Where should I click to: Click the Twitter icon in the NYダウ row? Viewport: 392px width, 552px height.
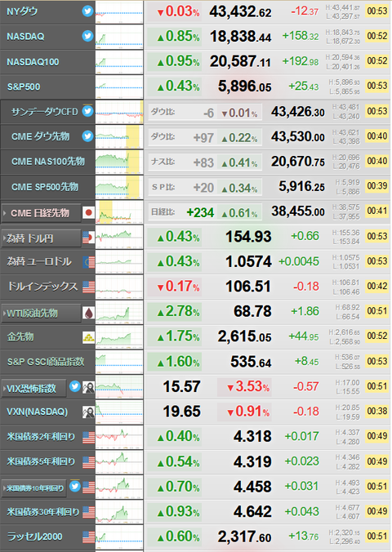[x=87, y=11]
